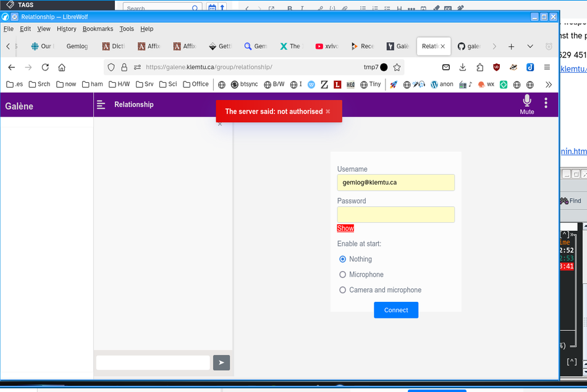Open the btsync bookmark
Image resolution: width=587 pixels, height=392 pixels.
coord(245,85)
